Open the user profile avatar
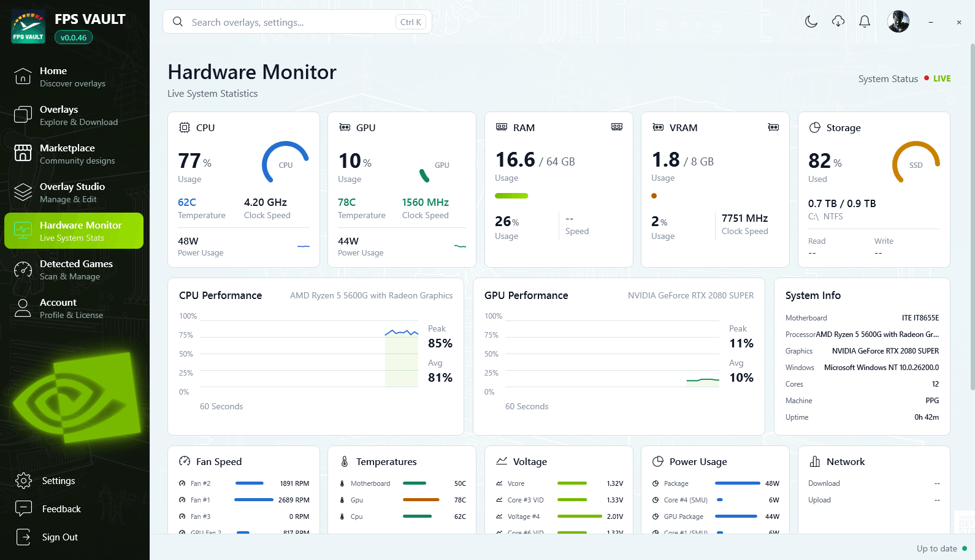Image resolution: width=975 pixels, height=560 pixels. coord(898,21)
